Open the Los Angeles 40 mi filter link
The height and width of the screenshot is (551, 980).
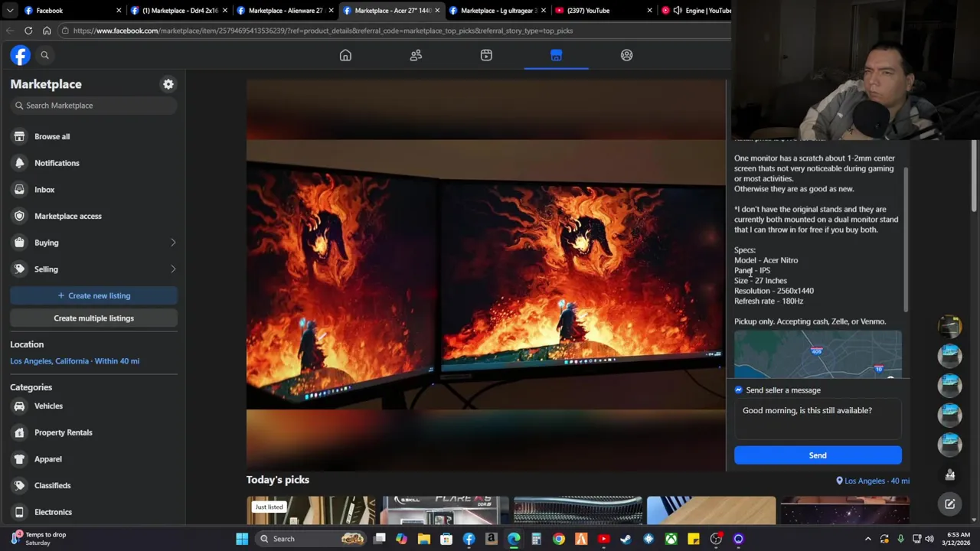pos(873,481)
